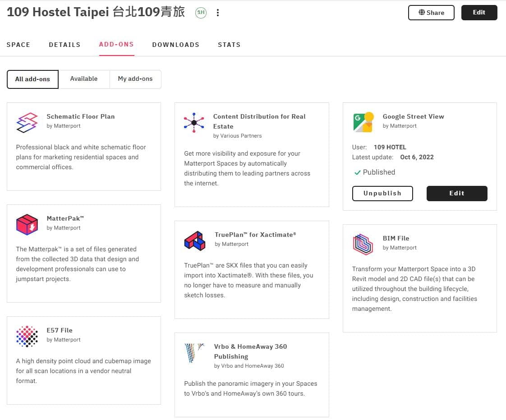
Task: Edit the Google Street View add-on
Action: (x=457, y=194)
